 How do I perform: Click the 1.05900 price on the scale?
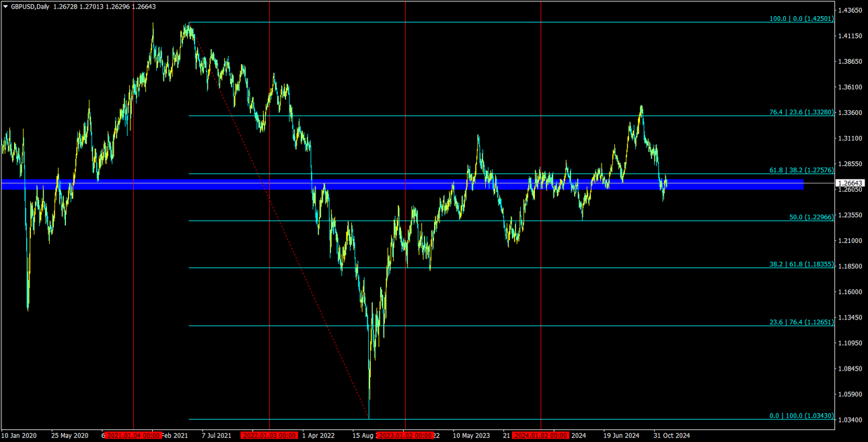(x=851, y=394)
